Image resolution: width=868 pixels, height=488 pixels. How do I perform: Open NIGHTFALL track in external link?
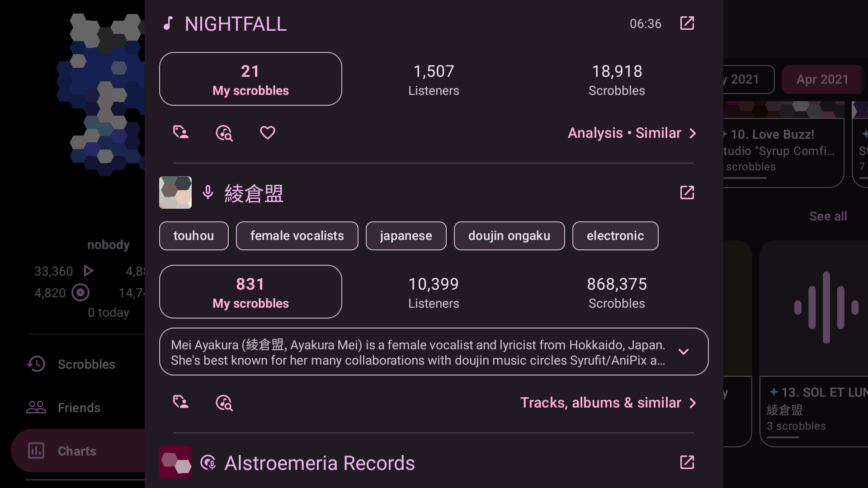[x=687, y=23]
